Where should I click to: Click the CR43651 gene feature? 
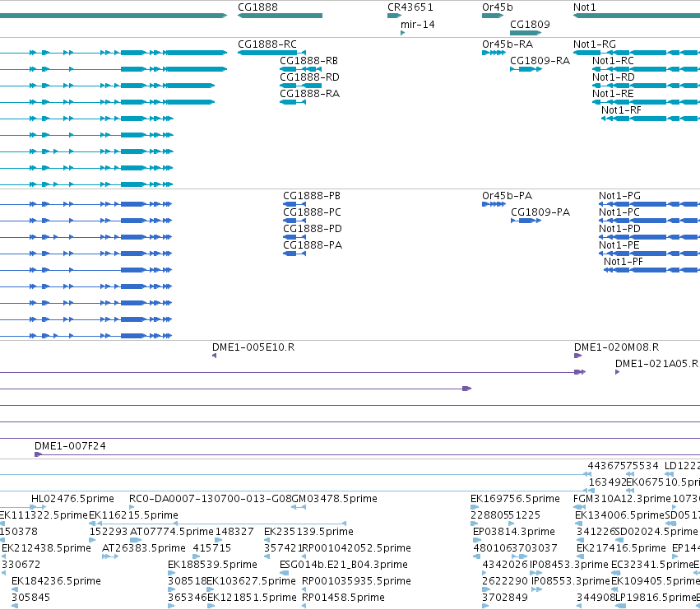394,16
